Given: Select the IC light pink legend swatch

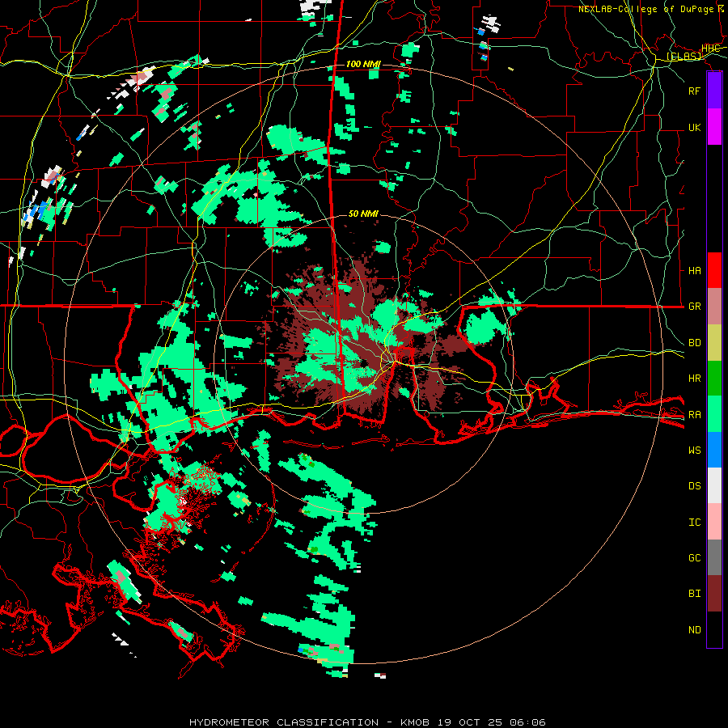Looking at the screenshot, I should (714, 522).
